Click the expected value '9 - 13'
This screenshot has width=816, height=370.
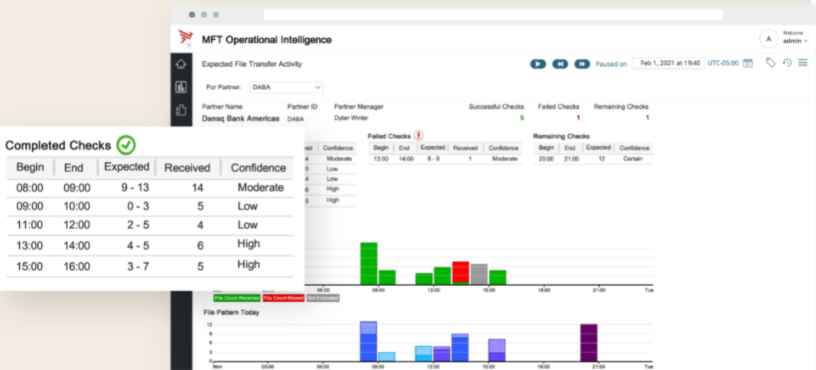[135, 187]
